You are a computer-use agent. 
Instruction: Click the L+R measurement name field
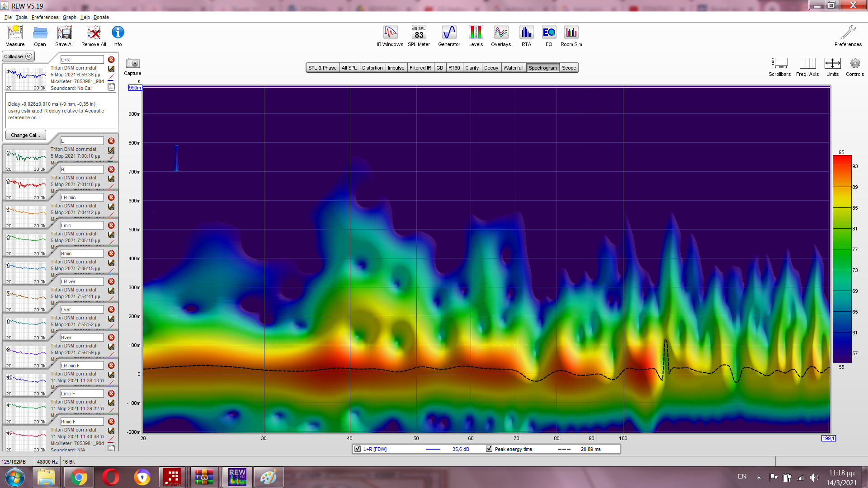click(82, 60)
